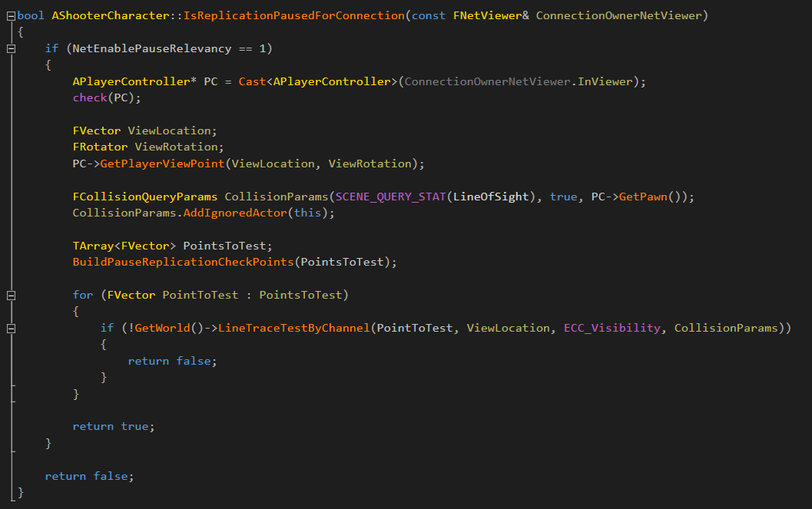Place cursor on FNetViewer parameter type

point(484,16)
